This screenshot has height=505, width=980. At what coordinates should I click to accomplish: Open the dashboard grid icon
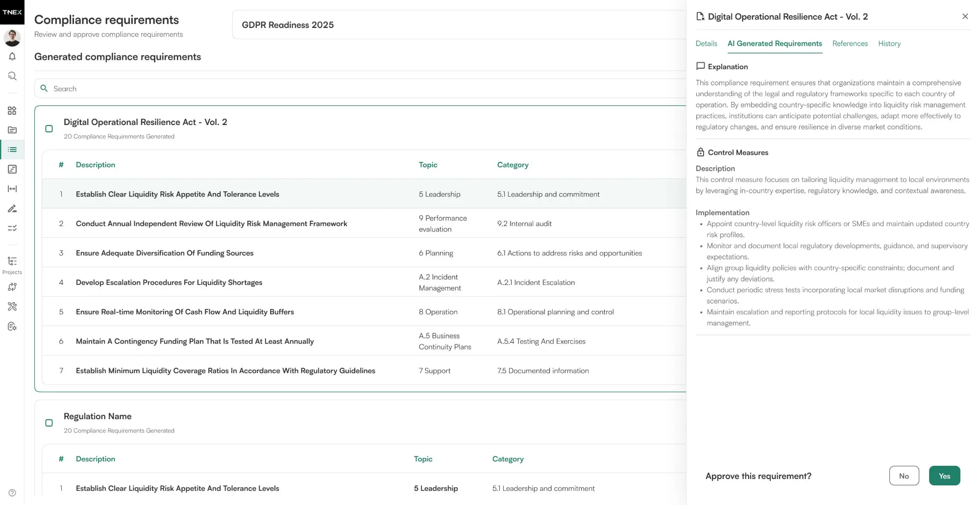[12, 110]
